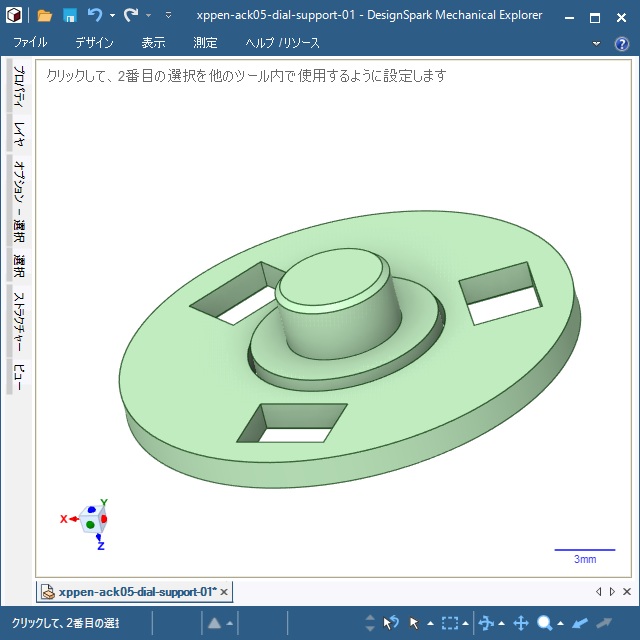The height and width of the screenshot is (640, 640).
Task: Expand the Undo history dropdown arrow
Action: coord(111,16)
